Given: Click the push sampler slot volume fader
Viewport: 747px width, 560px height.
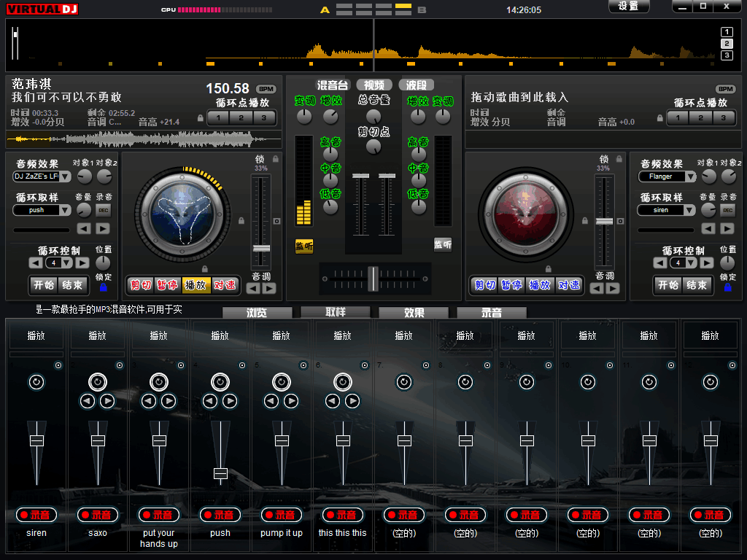Looking at the screenshot, I should point(220,473).
